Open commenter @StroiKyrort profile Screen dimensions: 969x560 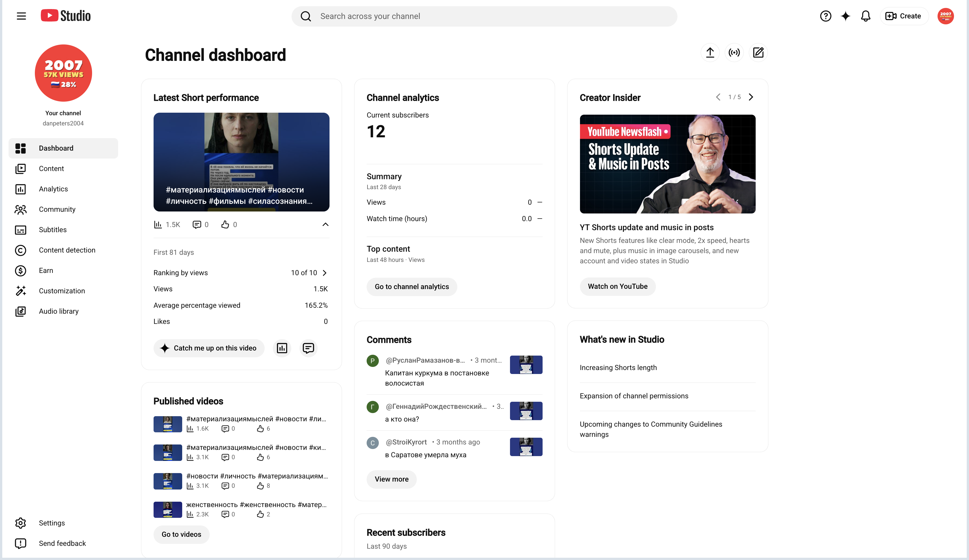(x=406, y=442)
